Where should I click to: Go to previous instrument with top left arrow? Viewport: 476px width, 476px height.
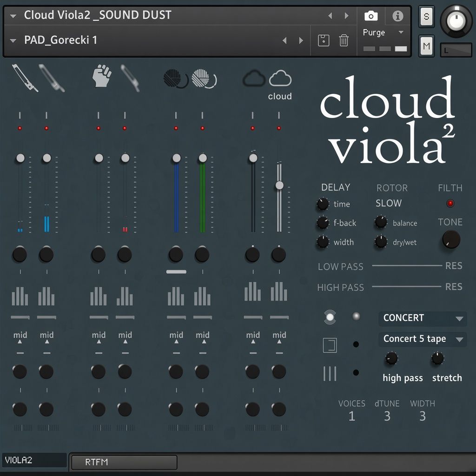[x=331, y=15]
